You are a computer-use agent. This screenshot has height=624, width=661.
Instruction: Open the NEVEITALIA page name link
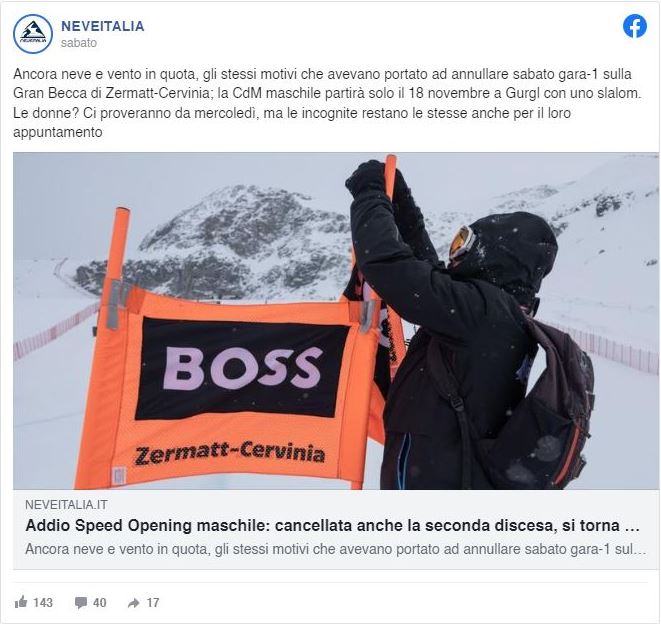click(102, 26)
